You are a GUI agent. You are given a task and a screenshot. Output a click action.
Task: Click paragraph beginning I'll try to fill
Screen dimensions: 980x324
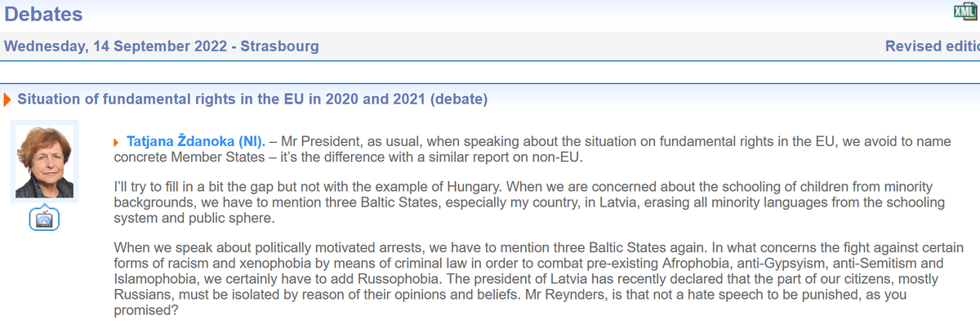(529, 202)
